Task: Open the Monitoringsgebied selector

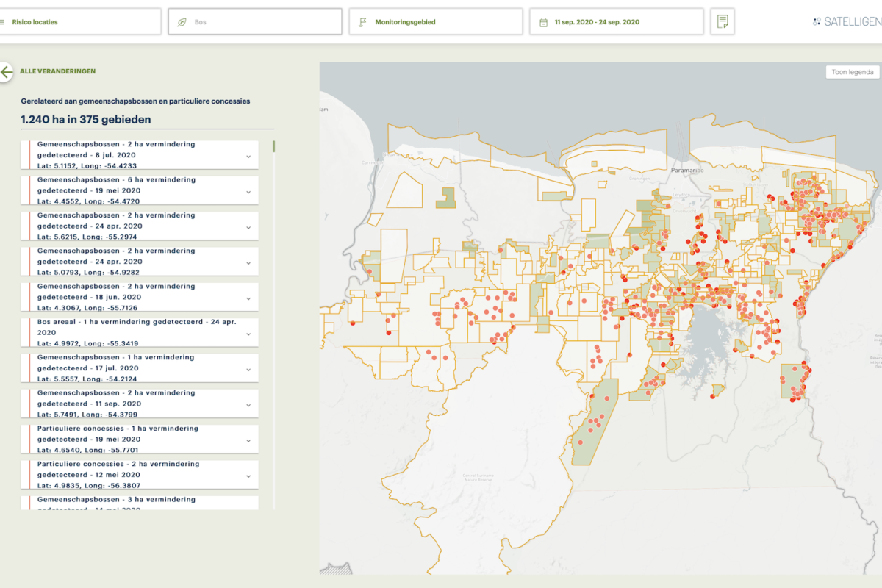Action: click(435, 22)
